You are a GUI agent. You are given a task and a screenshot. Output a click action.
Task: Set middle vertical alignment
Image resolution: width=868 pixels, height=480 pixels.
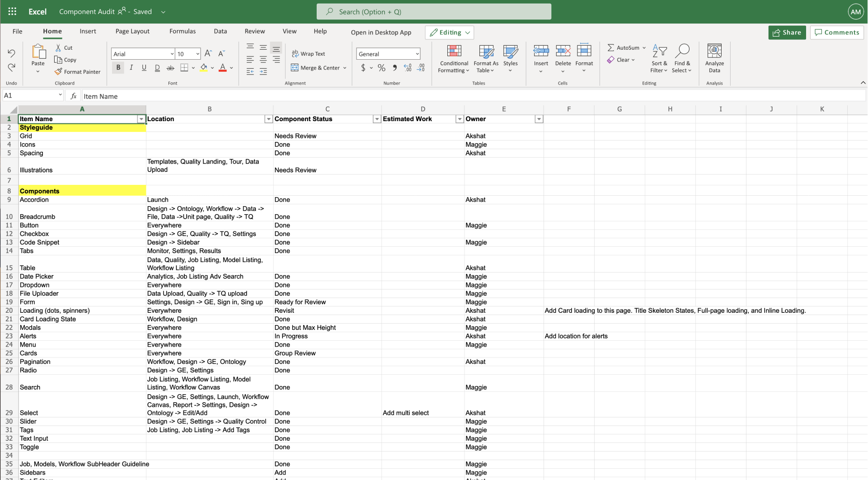click(263, 47)
